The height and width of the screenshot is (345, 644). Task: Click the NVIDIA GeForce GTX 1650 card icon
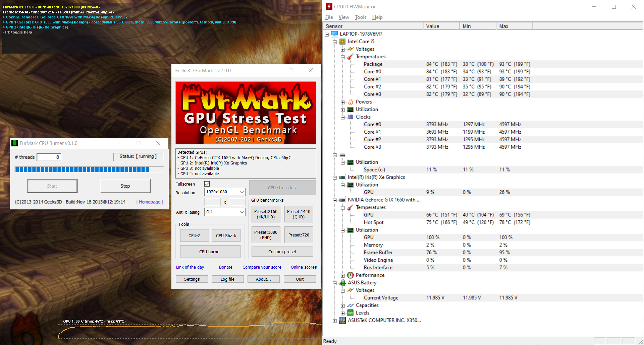coord(342,200)
